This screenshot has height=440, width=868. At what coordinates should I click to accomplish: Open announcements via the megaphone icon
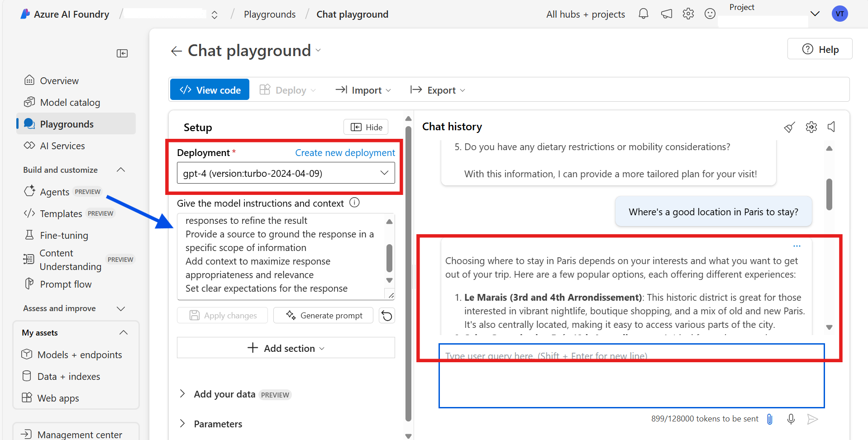click(x=666, y=14)
